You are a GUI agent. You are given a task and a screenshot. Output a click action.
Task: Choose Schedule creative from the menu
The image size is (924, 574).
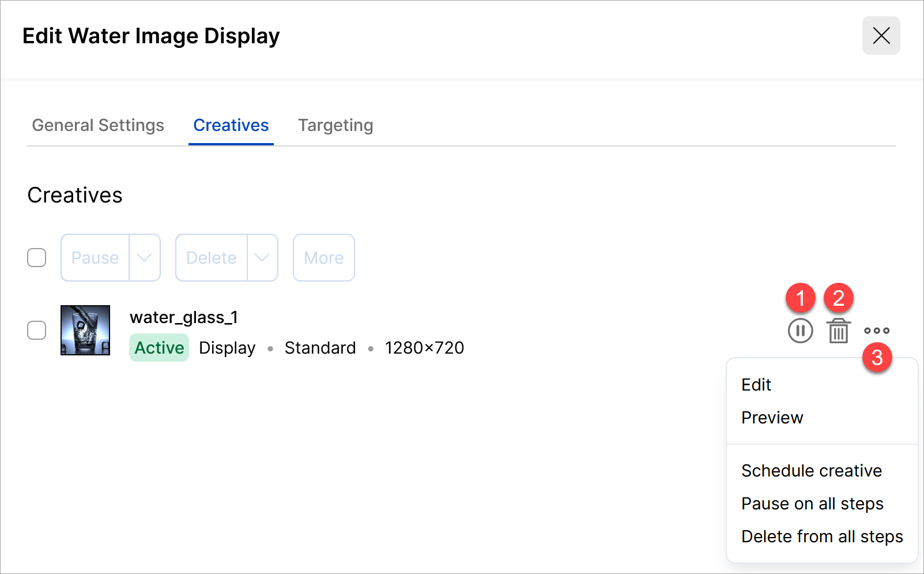pos(811,471)
